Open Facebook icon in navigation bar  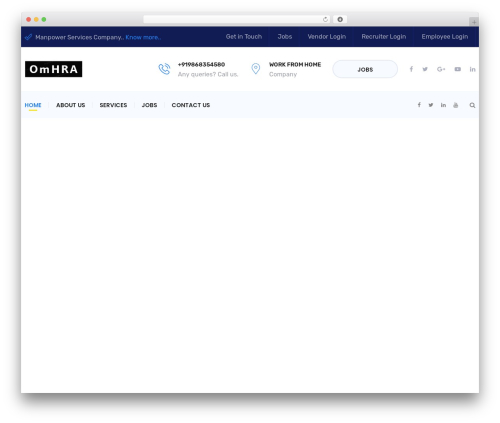coord(419,105)
